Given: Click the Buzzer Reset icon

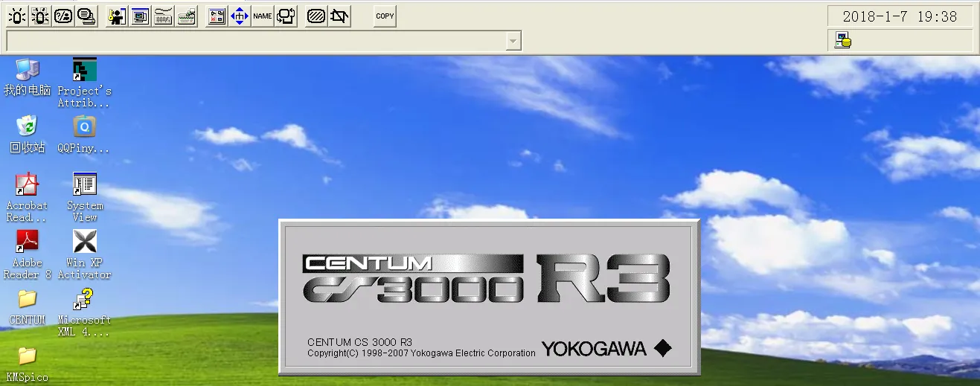Looking at the screenshot, I should (x=339, y=16).
